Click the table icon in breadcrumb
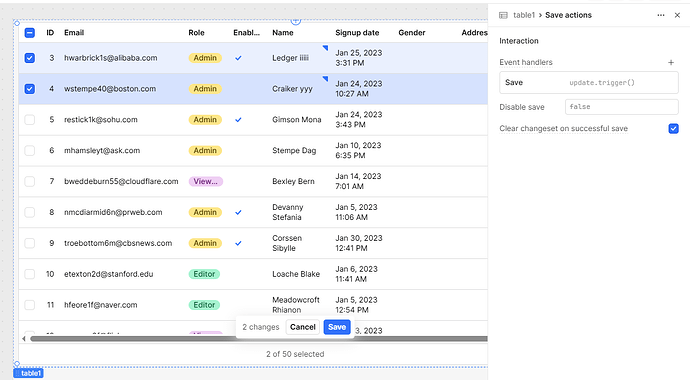This screenshot has width=690, height=380. pos(503,15)
